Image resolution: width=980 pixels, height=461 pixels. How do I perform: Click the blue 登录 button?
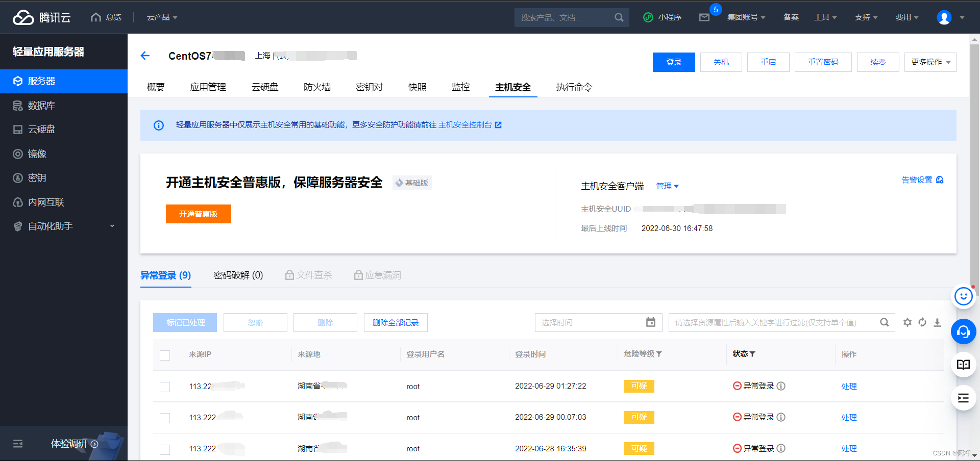[674, 62]
